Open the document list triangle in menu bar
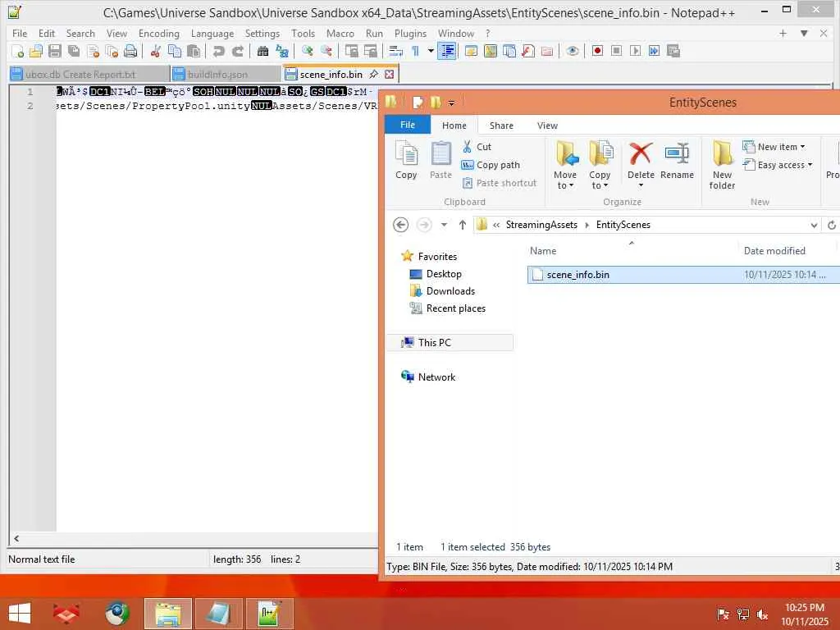The height and width of the screenshot is (630, 840). [x=804, y=33]
